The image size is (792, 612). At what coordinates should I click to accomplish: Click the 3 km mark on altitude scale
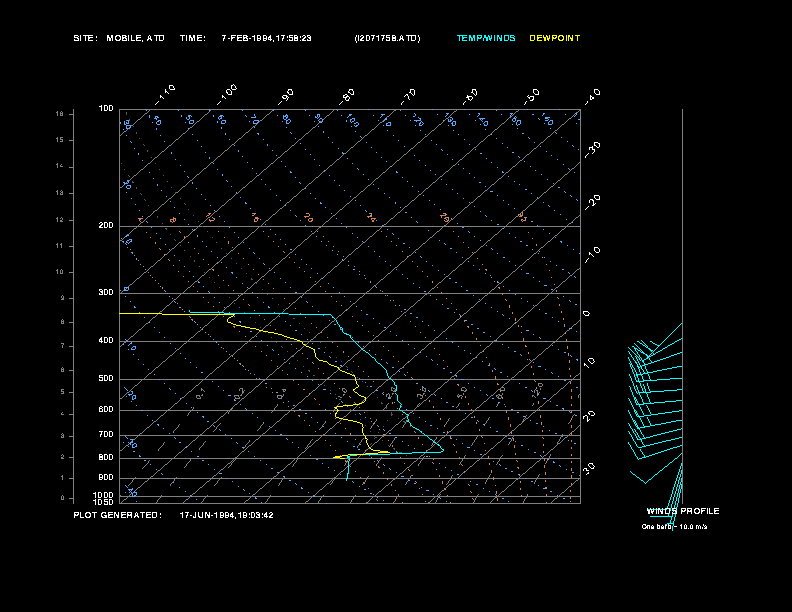tap(63, 436)
